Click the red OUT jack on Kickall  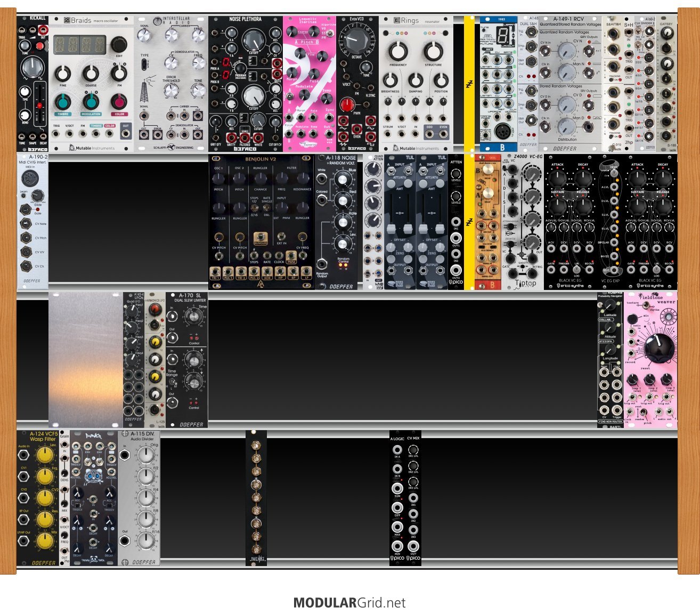pos(43,30)
